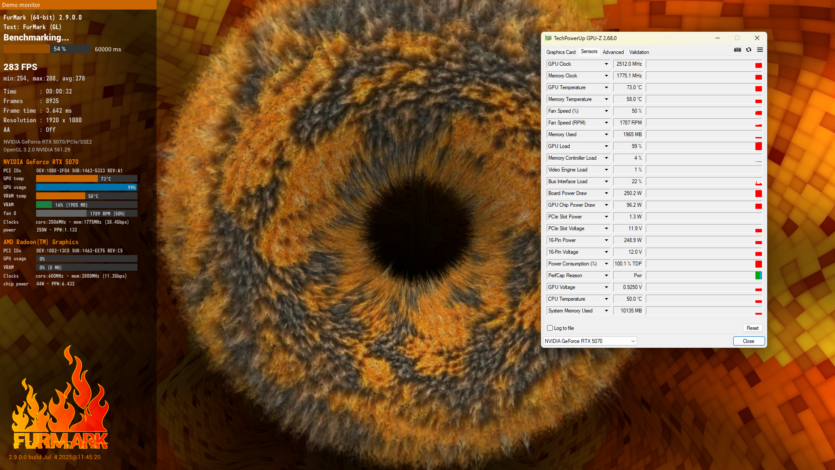Enable the Log to file checkbox
This screenshot has width=835, height=470.
pyautogui.click(x=549, y=328)
